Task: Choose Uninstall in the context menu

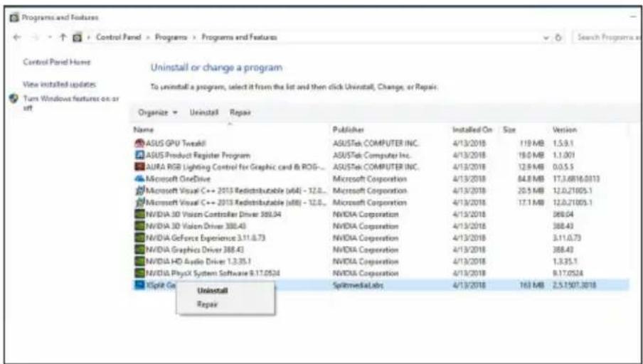Action: pyautogui.click(x=213, y=291)
